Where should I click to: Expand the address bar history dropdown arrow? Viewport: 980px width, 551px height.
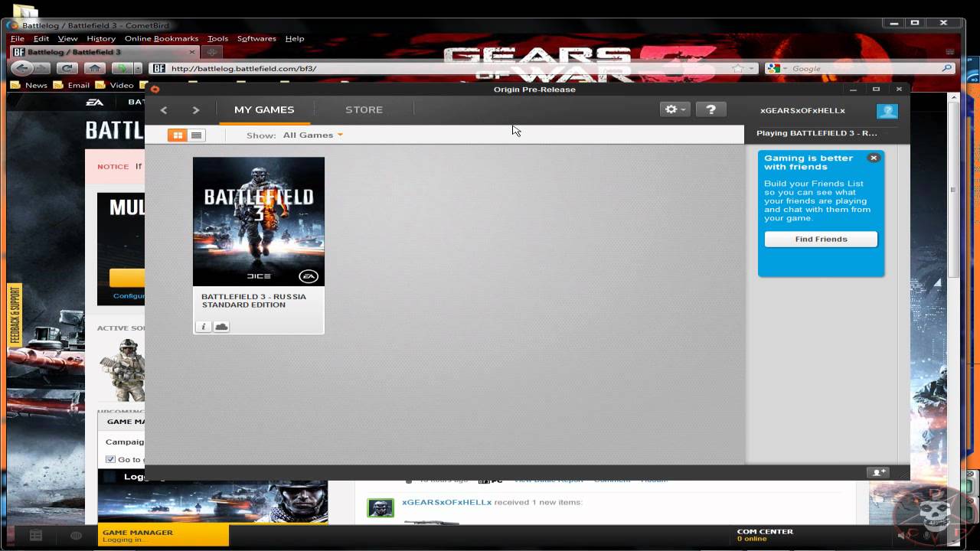pos(752,68)
